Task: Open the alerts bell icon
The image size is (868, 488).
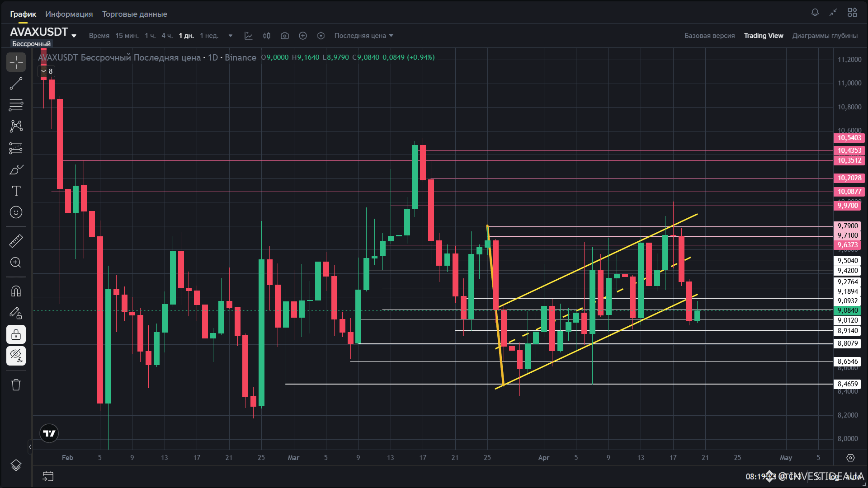Action: coord(815,13)
